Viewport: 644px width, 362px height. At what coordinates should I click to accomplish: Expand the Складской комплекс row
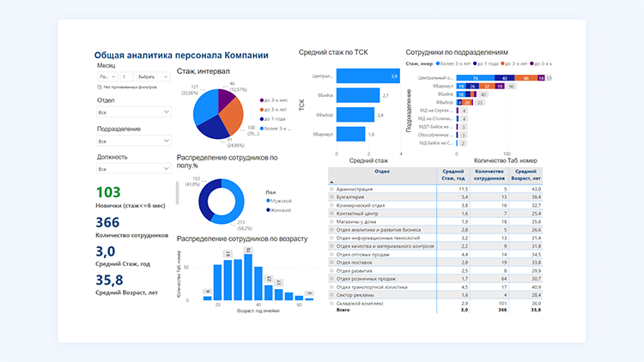pos(333,303)
